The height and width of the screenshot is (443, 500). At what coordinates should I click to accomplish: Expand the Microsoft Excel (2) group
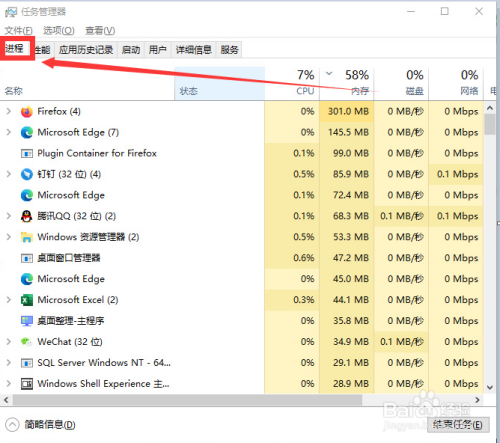point(9,300)
